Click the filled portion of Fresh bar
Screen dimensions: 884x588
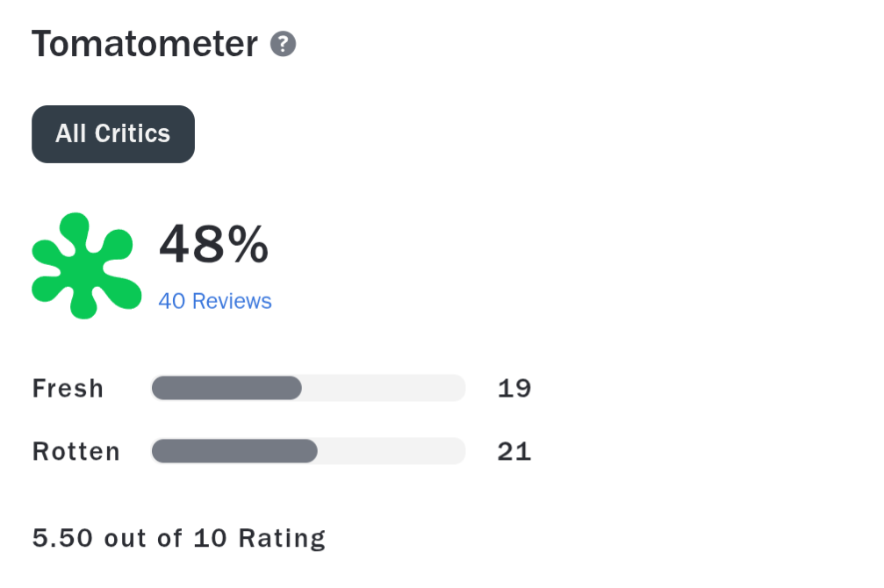pyautogui.click(x=226, y=388)
